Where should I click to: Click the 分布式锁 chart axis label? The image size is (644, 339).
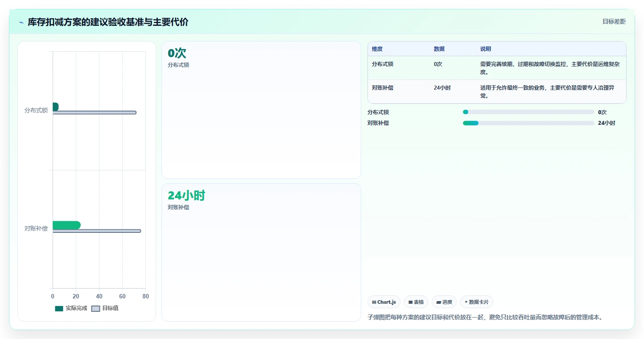36,110
